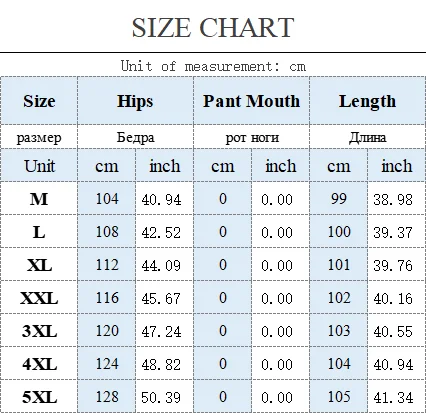Click the SIZE CHART title

click(x=213, y=27)
